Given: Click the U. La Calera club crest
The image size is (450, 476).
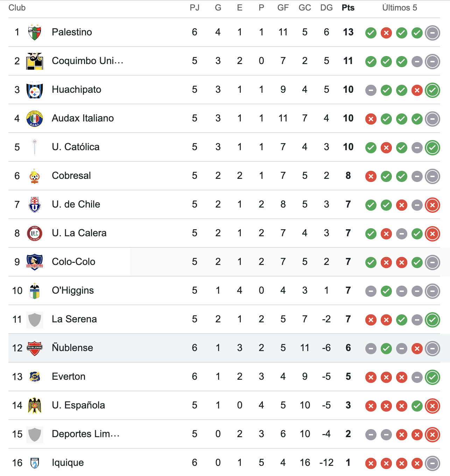Looking at the screenshot, I should (35, 233).
